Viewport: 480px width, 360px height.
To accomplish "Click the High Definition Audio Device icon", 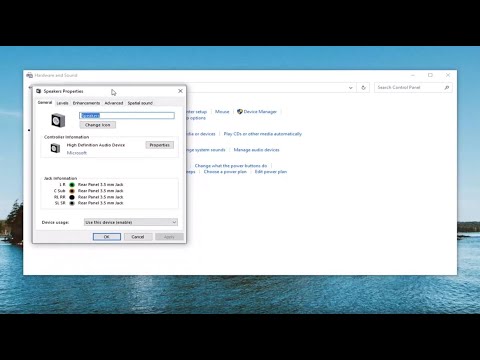I will (55, 148).
